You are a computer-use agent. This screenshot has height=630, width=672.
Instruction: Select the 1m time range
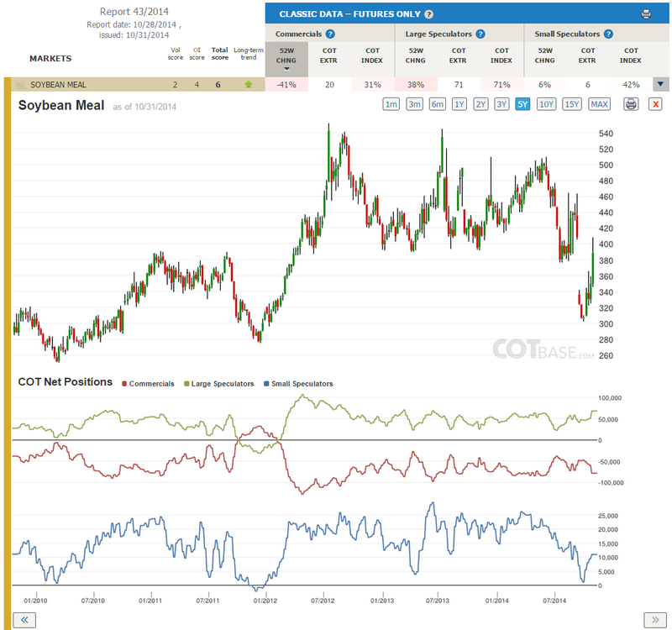click(391, 104)
